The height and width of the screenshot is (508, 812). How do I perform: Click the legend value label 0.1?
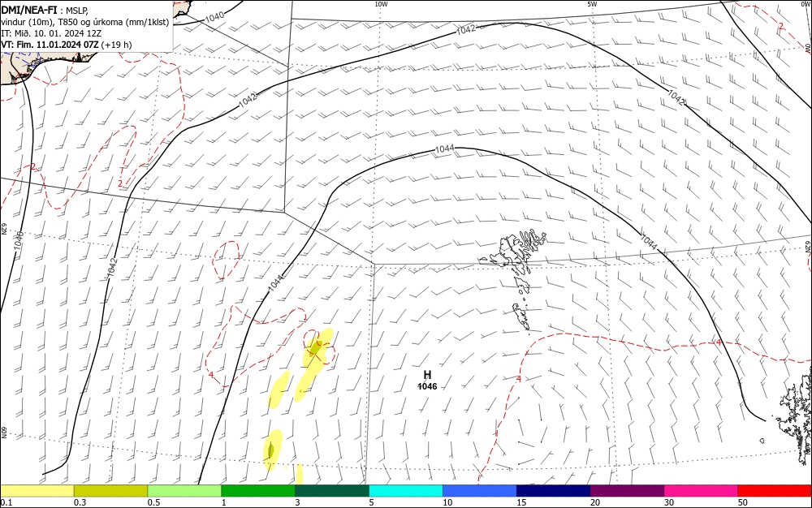click(x=6, y=502)
